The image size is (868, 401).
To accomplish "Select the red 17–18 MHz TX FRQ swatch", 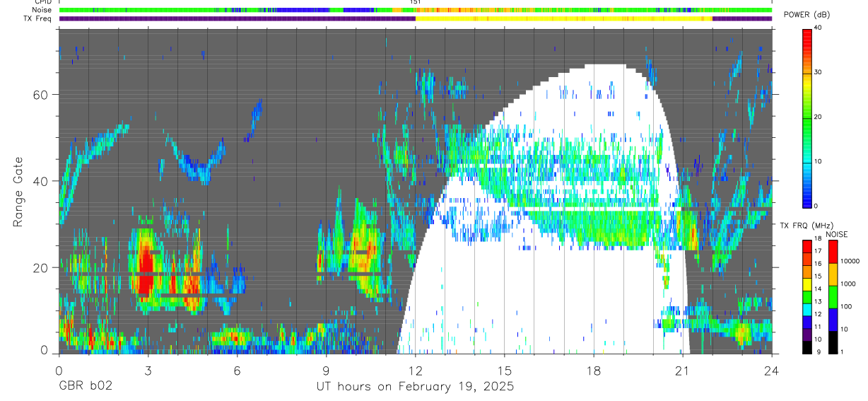I will click(807, 246).
